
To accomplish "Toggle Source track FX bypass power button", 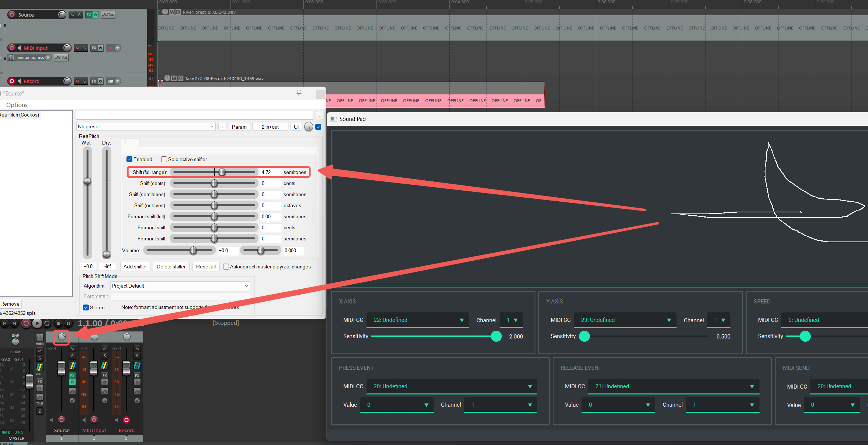I will click(96, 15).
